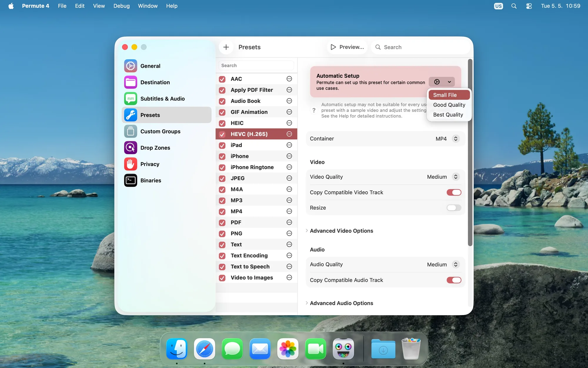Open the General settings pane
The image size is (588, 368).
coord(166,66)
